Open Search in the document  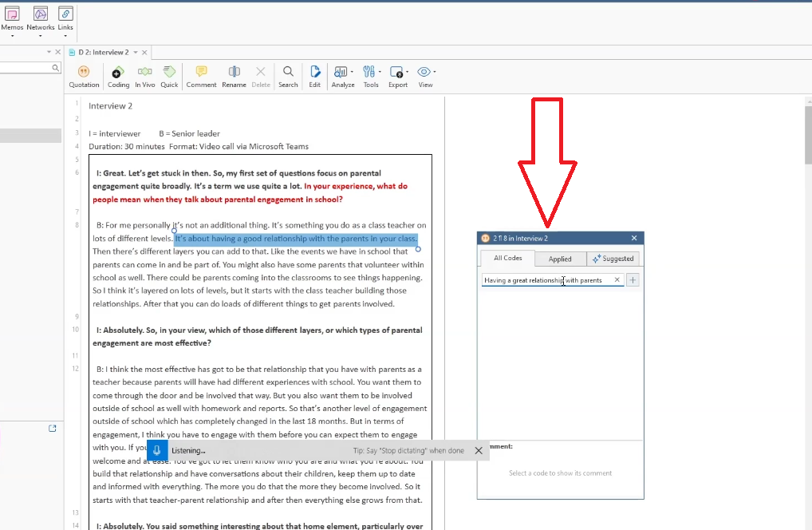(x=288, y=76)
